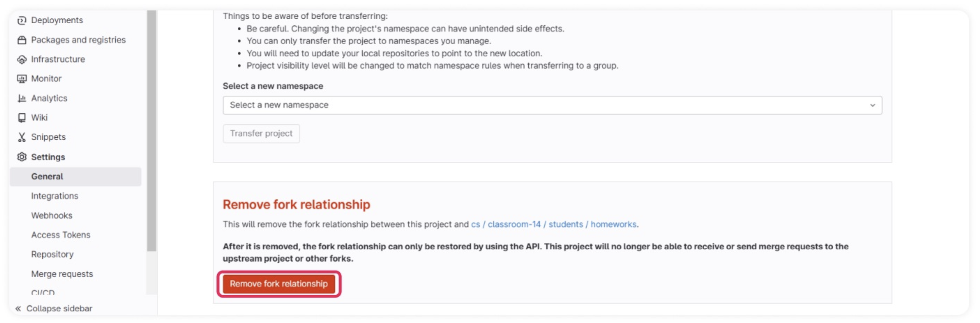Click the Settings gear icon
The height and width of the screenshot is (323, 980).
coord(22,157)
